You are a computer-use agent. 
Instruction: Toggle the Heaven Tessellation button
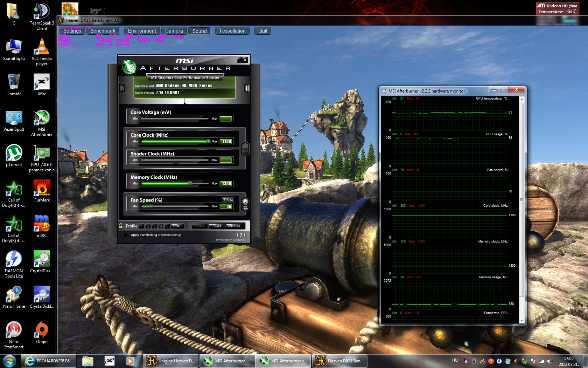[x=232, y=31]
